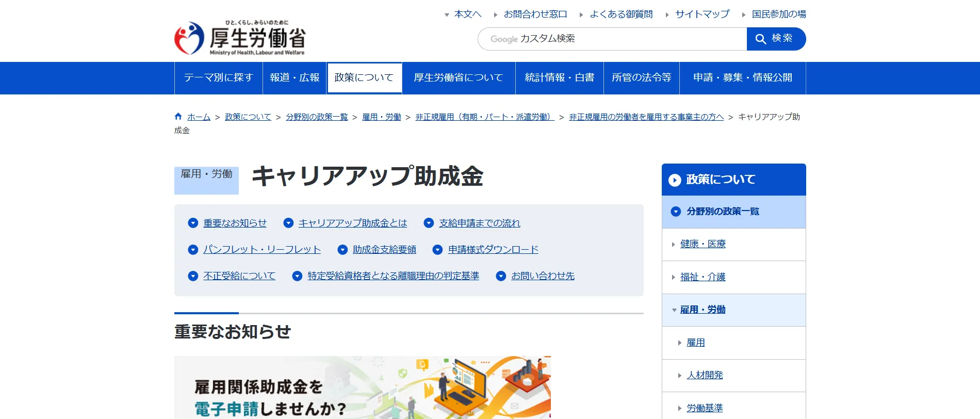Click circle arrow icon beside 不正受給について
Viewport: 980px width, 419px height.
tap(193, 276)
